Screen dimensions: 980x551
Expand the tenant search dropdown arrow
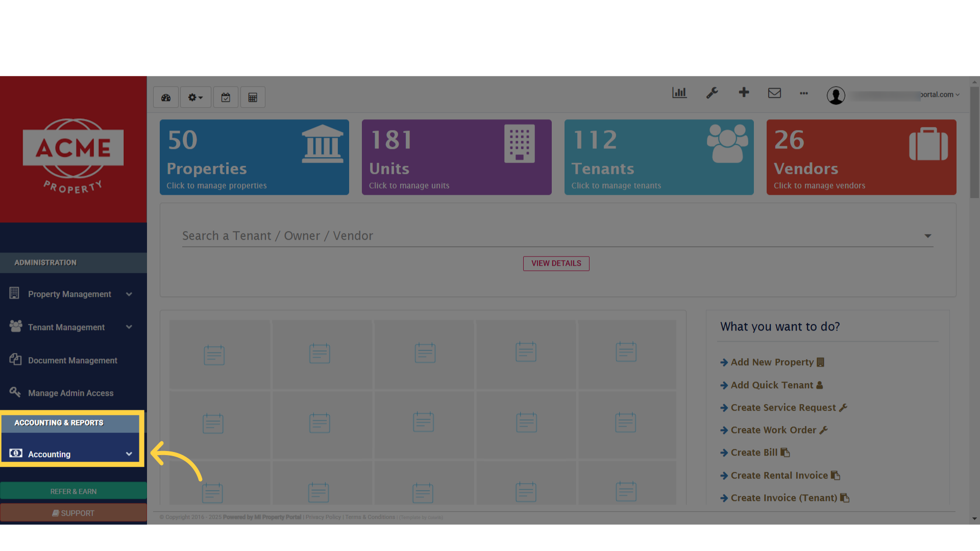tap(927, 236)
